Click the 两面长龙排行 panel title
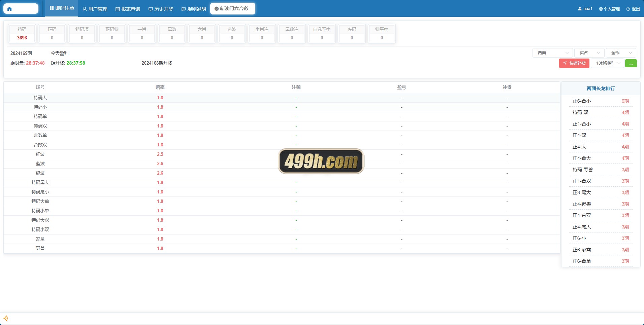This screenshot has width=644, height=325. pyautogui.click(x=601, y=88)
